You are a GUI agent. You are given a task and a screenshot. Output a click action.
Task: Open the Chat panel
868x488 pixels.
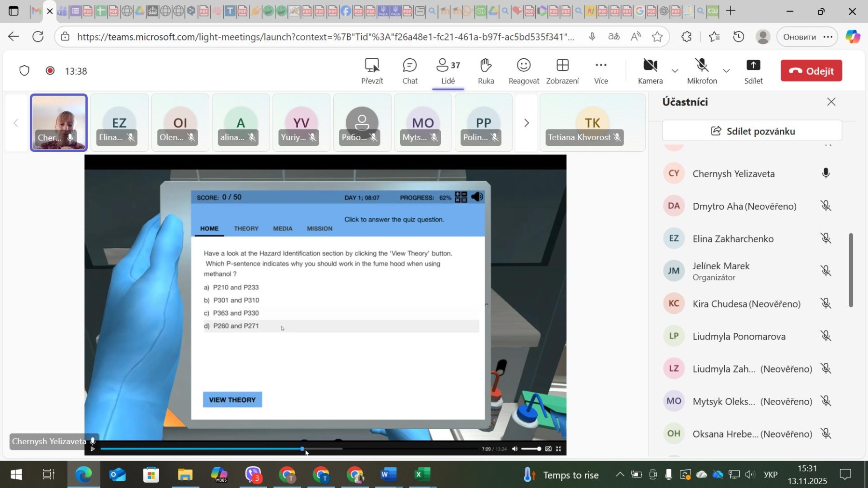click(x=409, y=71)
